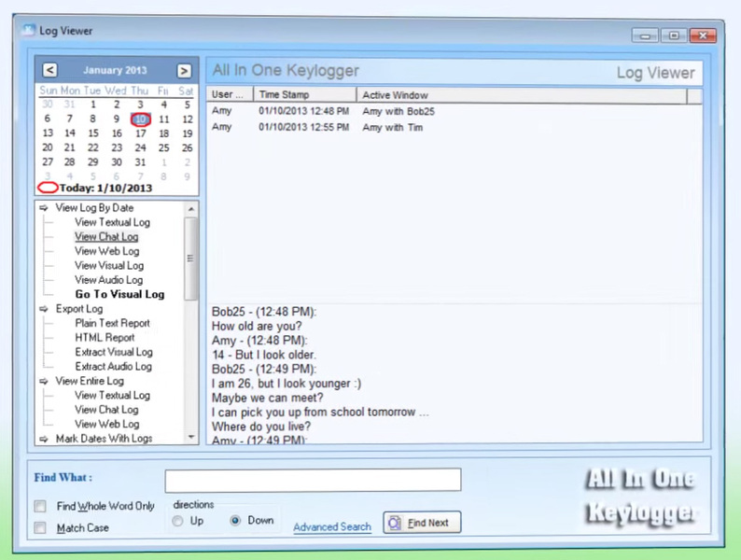Click chat line 'Maybe we can meet?'

(268, 398)
